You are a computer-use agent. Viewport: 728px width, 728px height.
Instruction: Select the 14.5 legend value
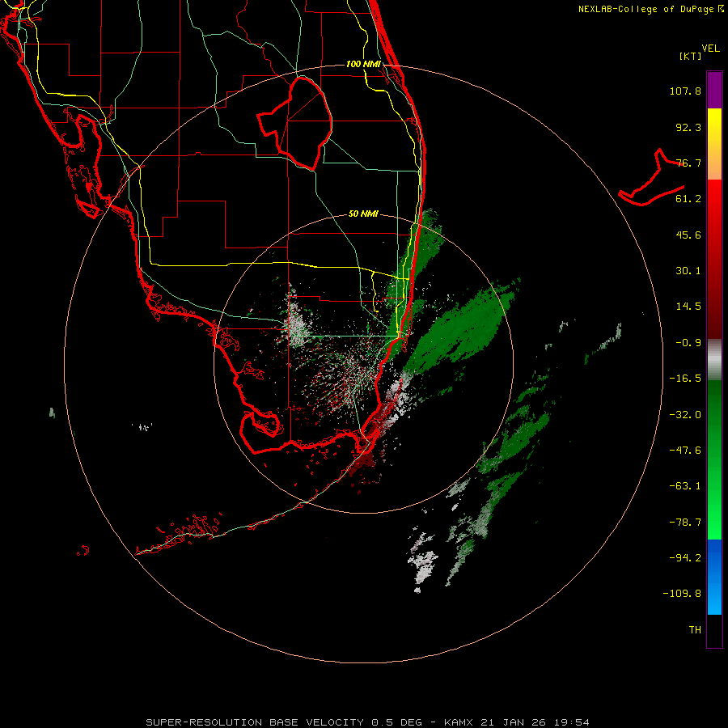[688, 307]
